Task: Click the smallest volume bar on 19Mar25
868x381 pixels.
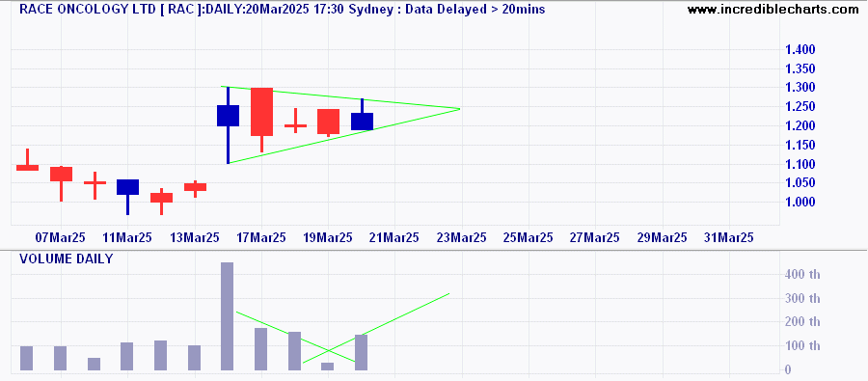Action: click(x=328, y=367)
